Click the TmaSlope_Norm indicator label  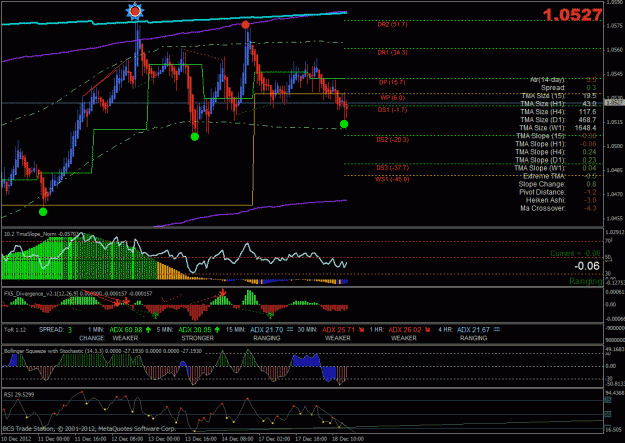tap(42, 234)
